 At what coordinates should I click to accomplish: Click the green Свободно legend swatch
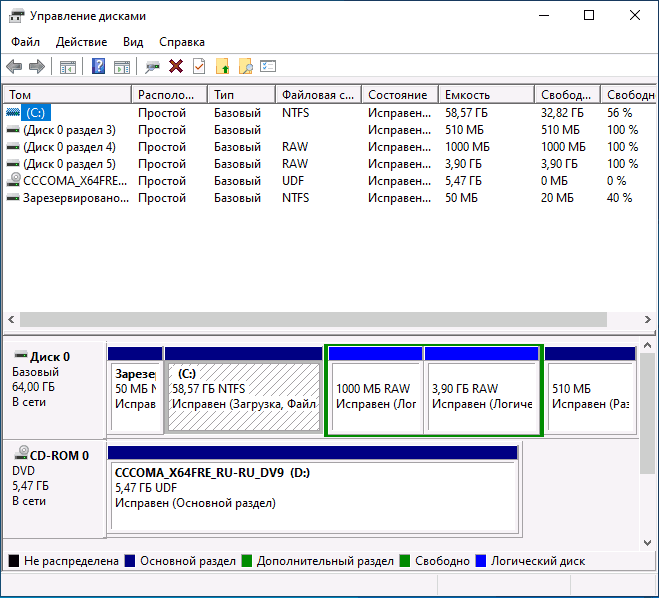pyautogui.click(x=405, y=561)
